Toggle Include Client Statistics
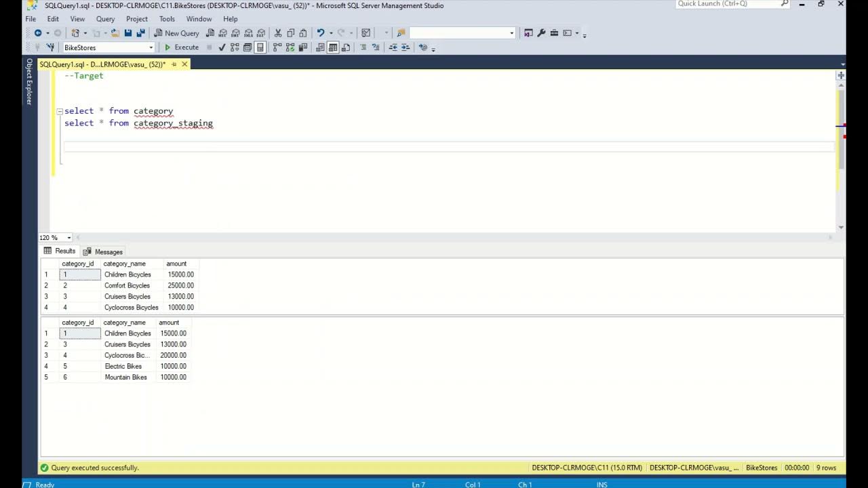This screenshot has height=488, width=868. pyautogui.click(x=303, y=47)
